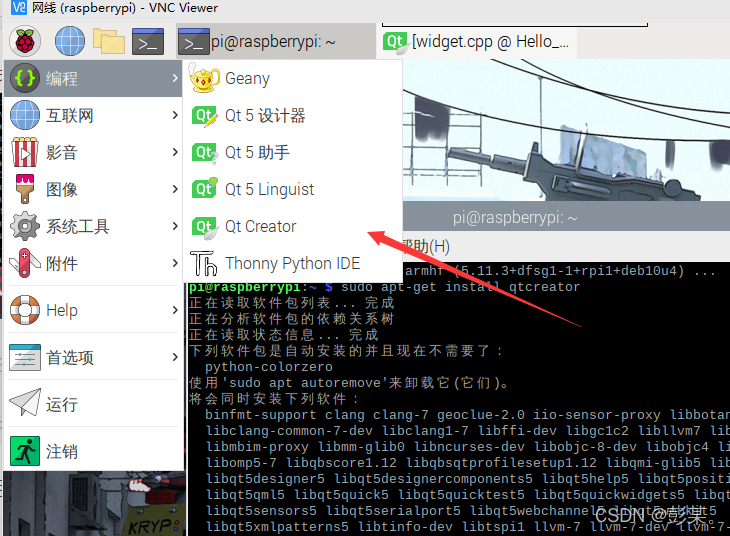Click the terminal text 'python-colorzero'
730x536 pixels.
click(269, 367)
